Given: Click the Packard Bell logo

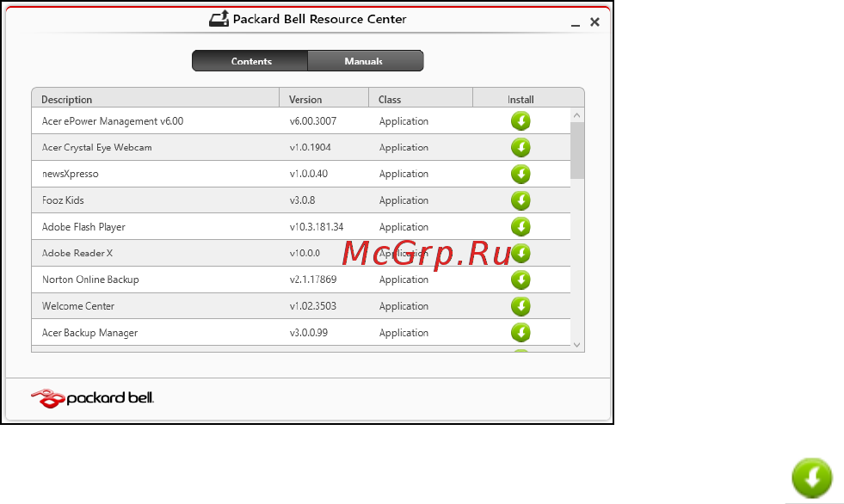Looking at the screenshot, I should coord(92,398).
